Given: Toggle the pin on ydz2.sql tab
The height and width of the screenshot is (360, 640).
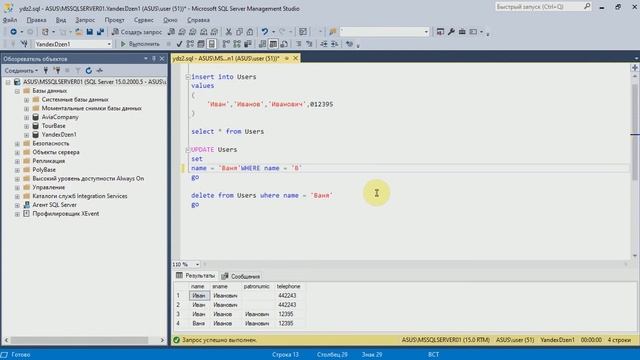Looking at the screenshot, I should point(287,58).
